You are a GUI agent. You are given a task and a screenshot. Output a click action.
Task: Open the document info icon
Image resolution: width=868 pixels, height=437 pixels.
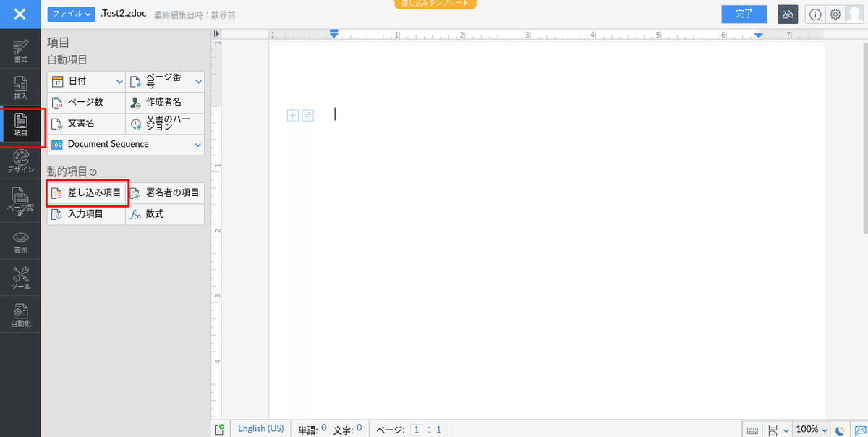point(815,14)
